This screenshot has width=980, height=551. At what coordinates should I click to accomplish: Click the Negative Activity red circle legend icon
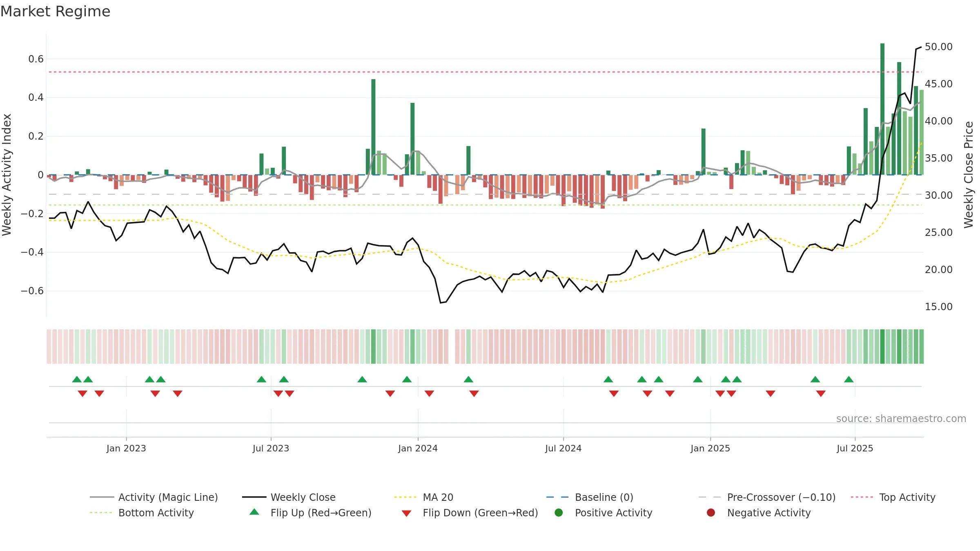tap(711, 512)
